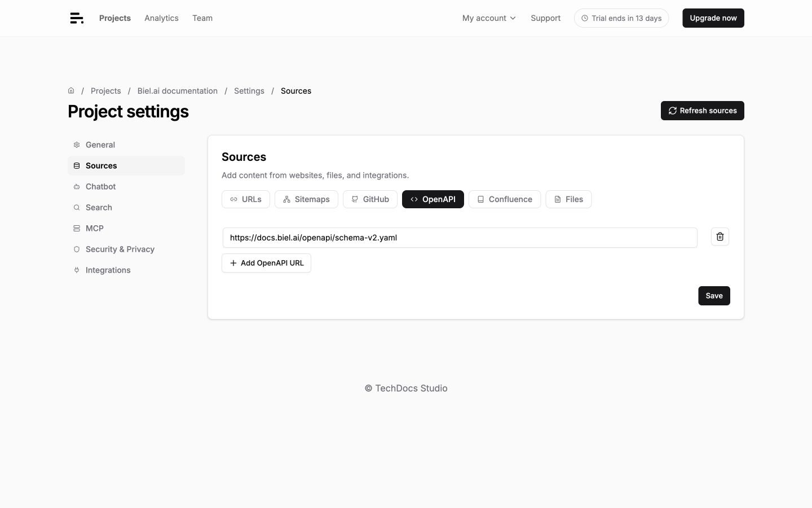812x508 pixels.
Task: Open the Team page
Action: point(202,18)
